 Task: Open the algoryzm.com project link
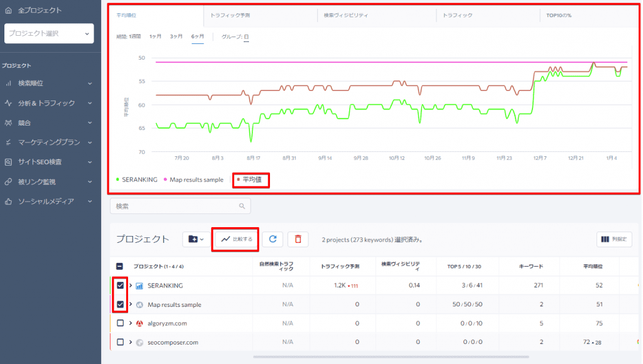[167, 323]
